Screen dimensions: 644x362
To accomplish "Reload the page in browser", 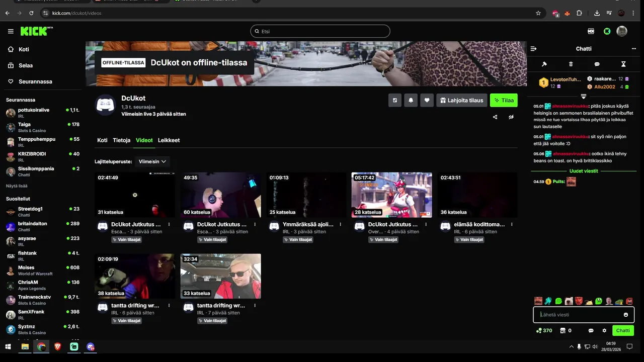I will tap(32, 13).
